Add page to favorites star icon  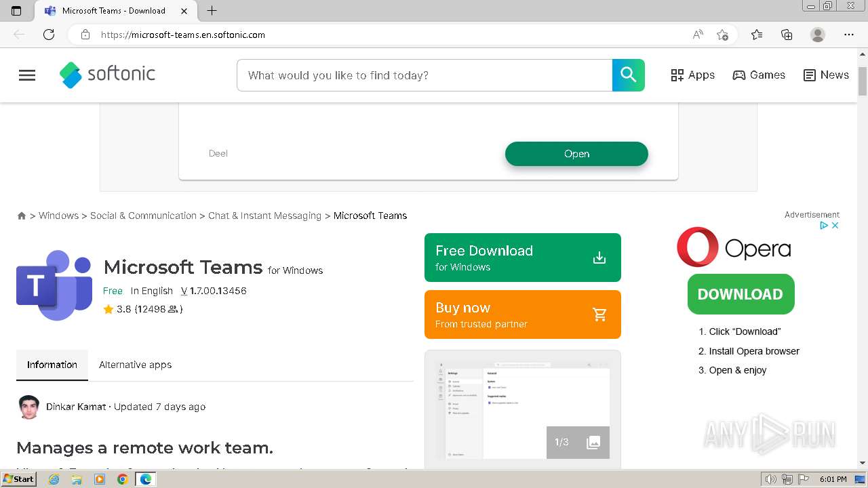point(723,35)
